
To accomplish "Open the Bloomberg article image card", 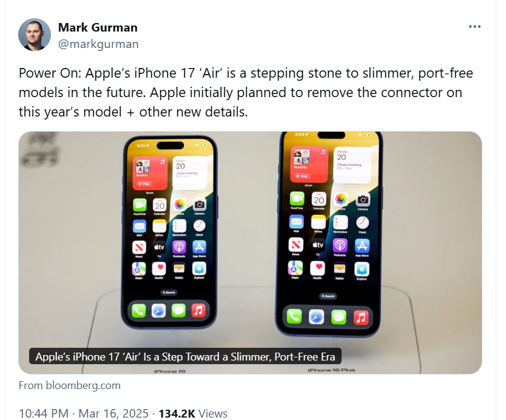I will 250,252.
